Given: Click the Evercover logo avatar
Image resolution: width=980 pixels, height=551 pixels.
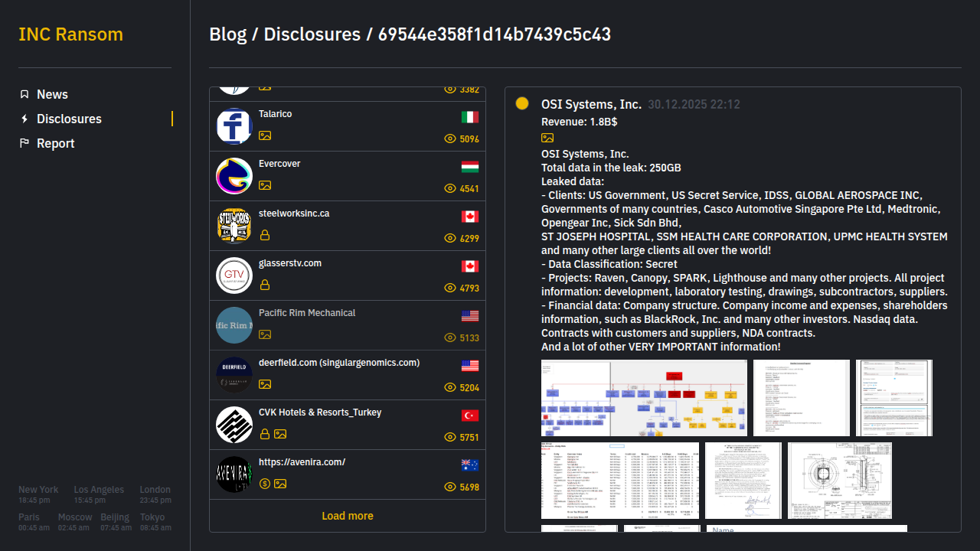Looking at the screenshot, I should 234,176.
